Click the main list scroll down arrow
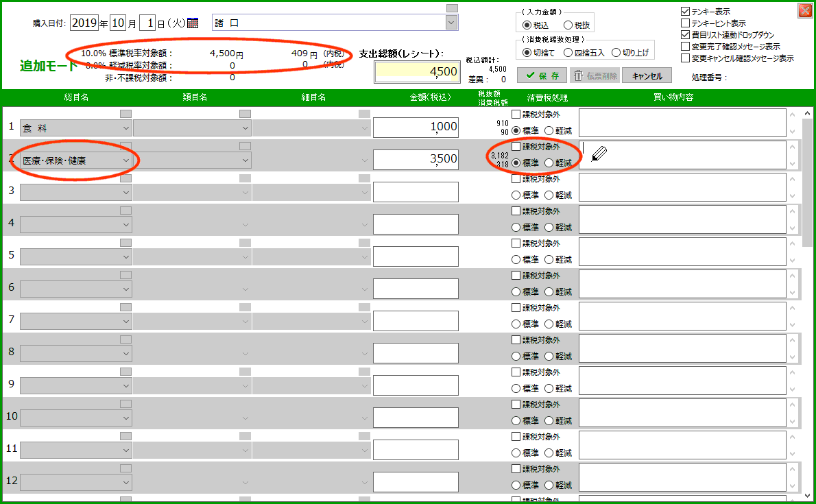The height and width of the screenshot is (504, 816). tap(806, 496)
